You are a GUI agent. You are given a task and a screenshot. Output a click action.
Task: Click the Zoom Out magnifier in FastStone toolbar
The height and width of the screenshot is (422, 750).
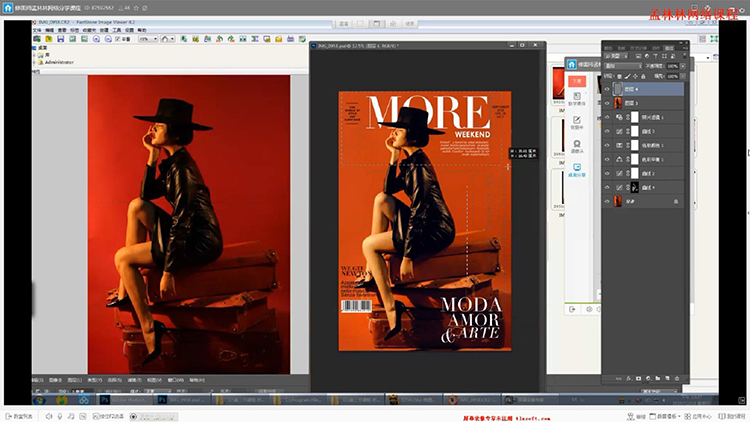[x=108, y=39]
